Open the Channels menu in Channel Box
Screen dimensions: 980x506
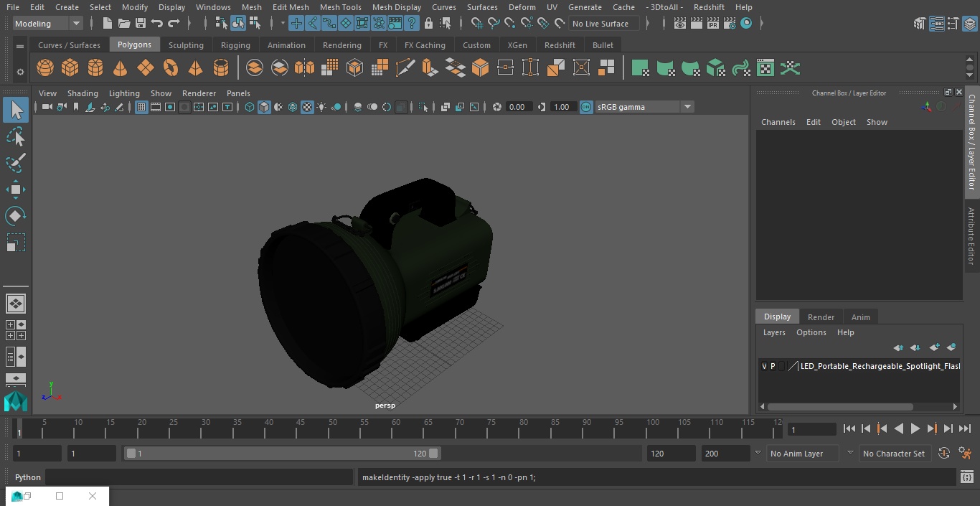click(x=778, y=122)
